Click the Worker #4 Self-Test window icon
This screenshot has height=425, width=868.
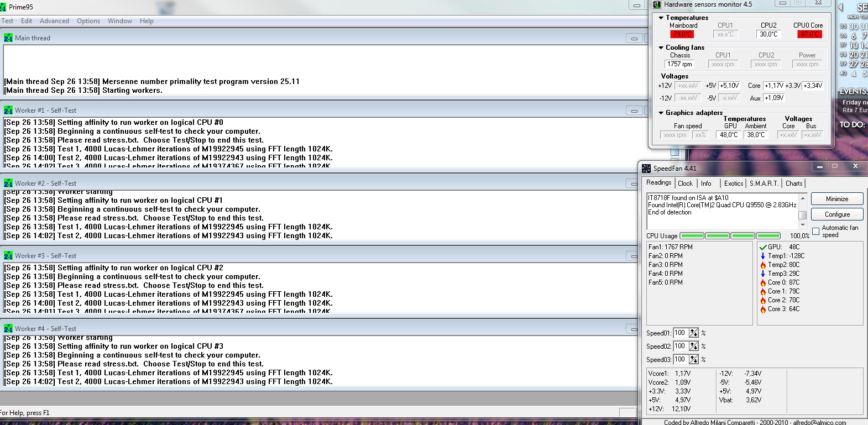coord(8,328)
